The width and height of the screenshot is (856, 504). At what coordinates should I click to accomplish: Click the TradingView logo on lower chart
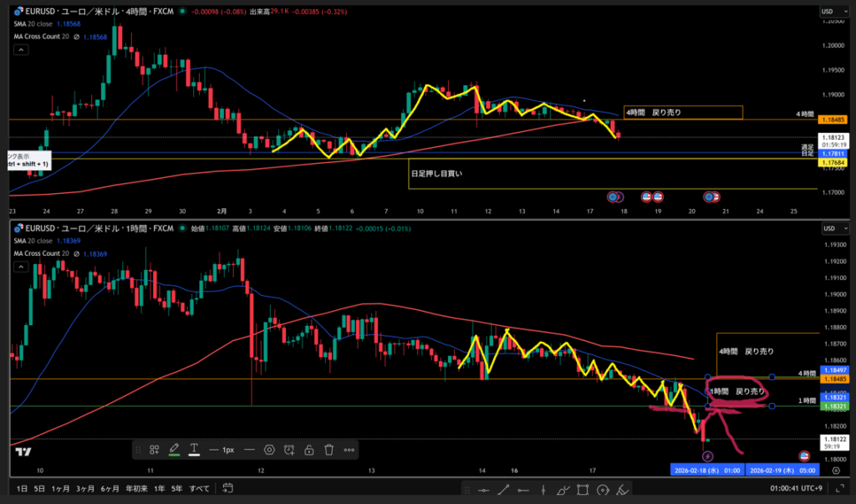click(23, 452)
